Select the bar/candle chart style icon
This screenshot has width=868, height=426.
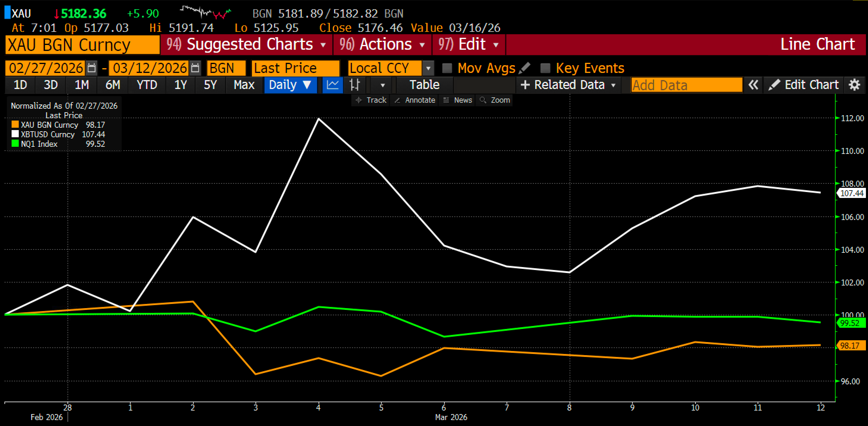point(355,85)
